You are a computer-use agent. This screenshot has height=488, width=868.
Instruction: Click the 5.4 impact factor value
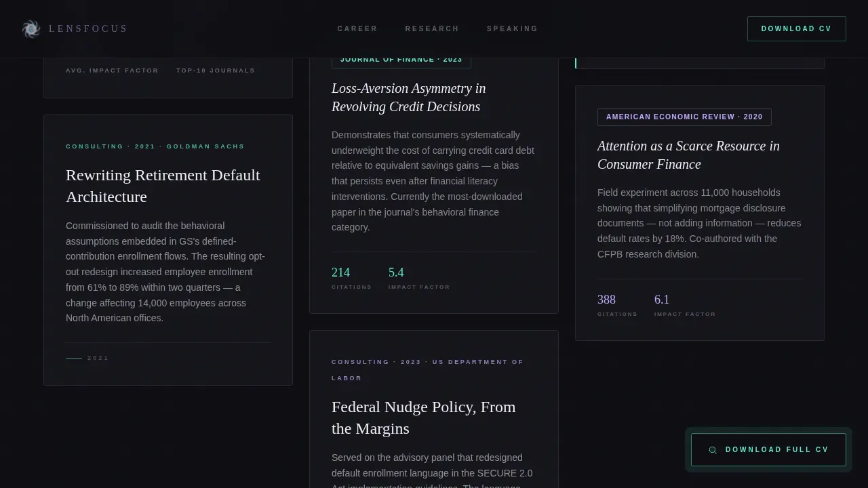pyautogui.click(x=396, y=272)
